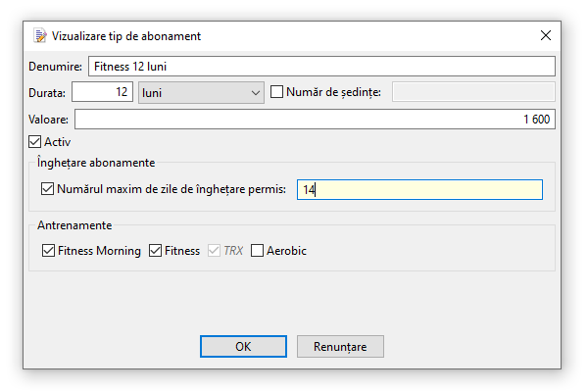Toggle the Fitness training checkbox

click(x=155, y=251)
